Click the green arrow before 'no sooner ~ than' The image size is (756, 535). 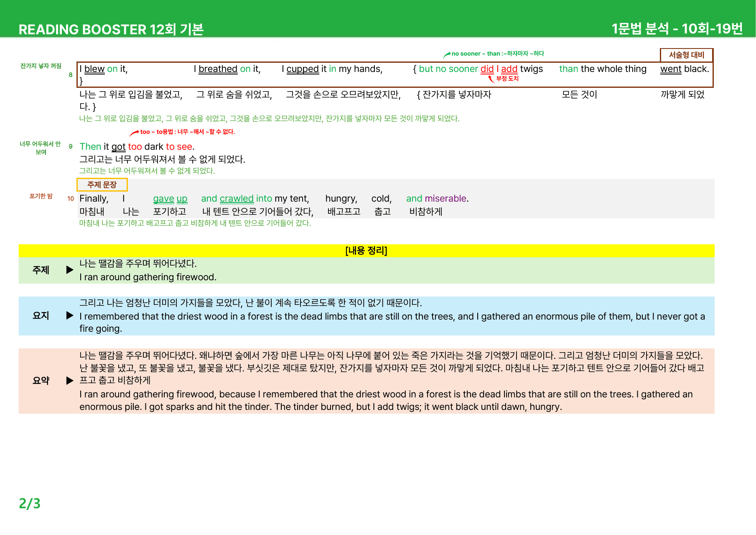(x=447, y=54)
